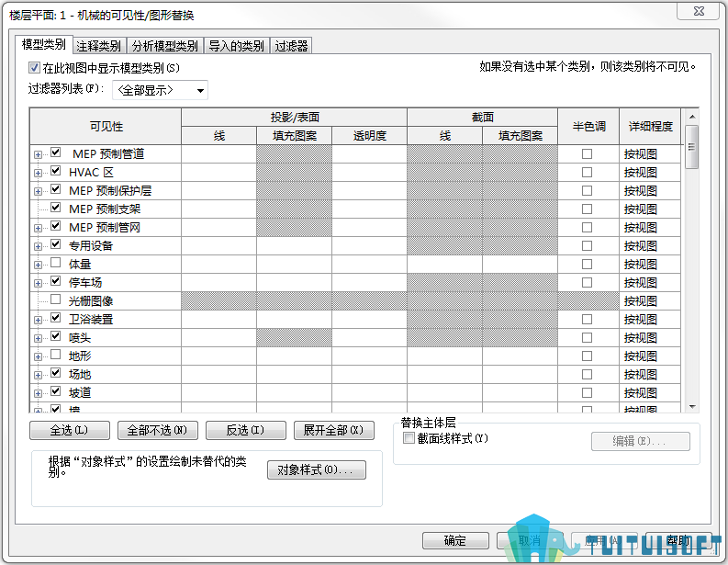
Task: Click the 取消 button
Action: click(x=530, y=541)
